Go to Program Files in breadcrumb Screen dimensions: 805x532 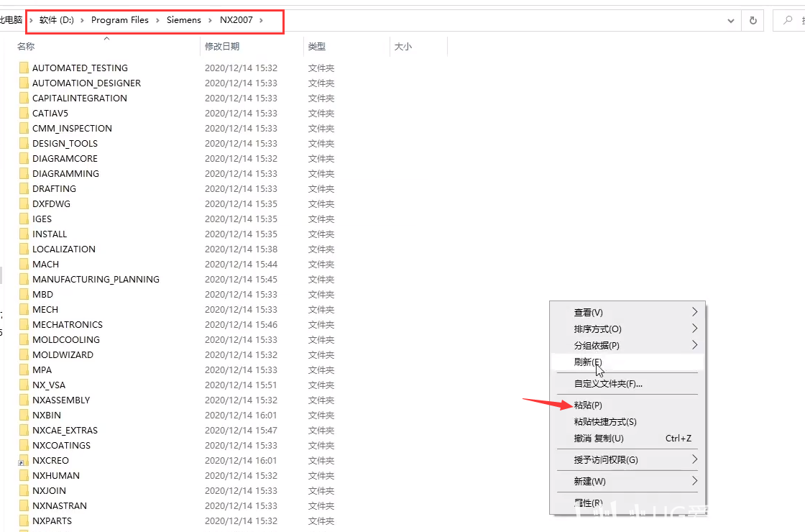tap(119, 20)
